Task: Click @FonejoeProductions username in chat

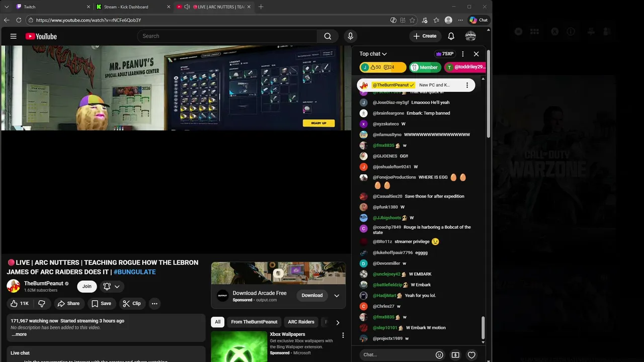Action: point(394,177)
